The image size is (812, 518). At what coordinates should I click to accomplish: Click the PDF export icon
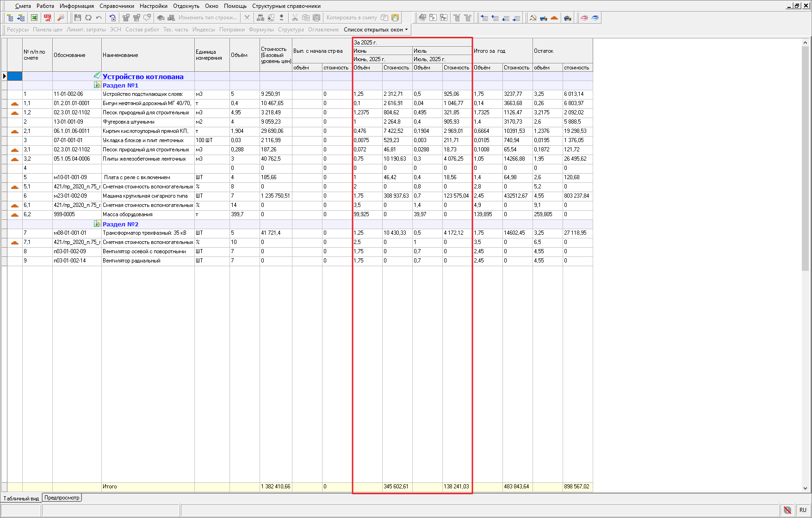(x=48, y=18)
